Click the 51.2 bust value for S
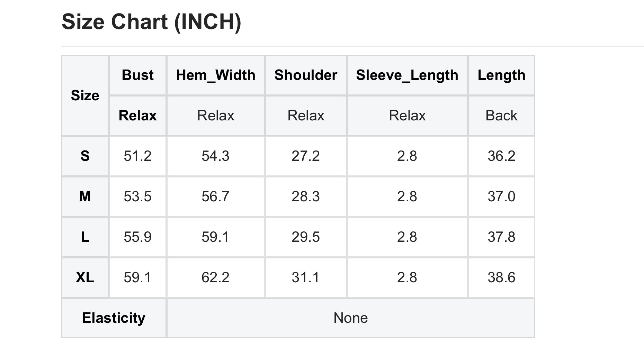This screenshot has height=348, width=644. (137, 156)
